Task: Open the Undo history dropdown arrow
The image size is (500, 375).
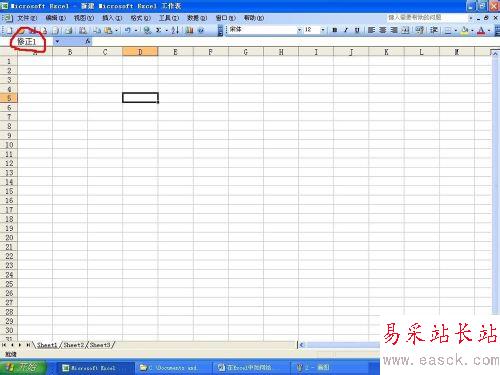Action: click(136, 30)
